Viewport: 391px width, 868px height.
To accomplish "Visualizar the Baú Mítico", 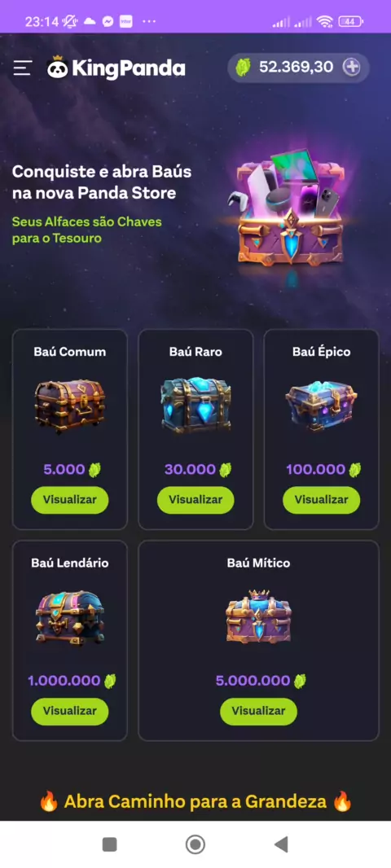I will coord(259,712).
